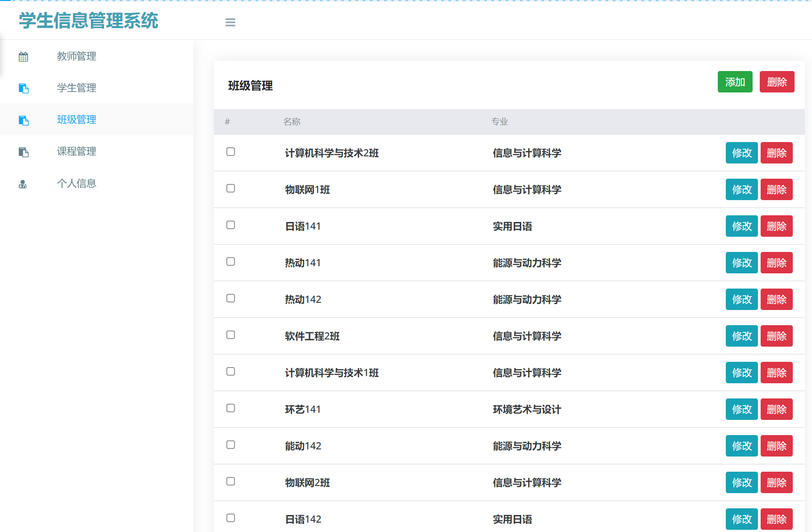Click 修改 for the 软件工程2班 row

pos(741,335)
